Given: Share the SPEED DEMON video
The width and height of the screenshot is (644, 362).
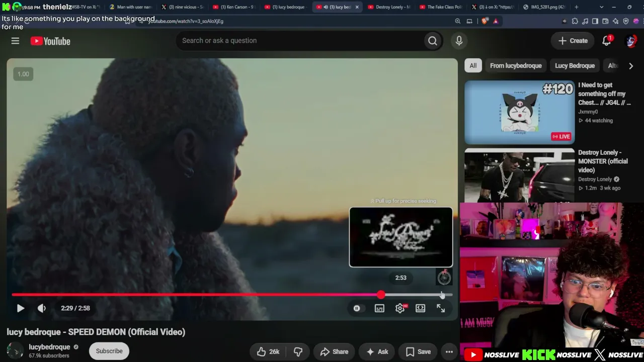Looking at the screenshot, I should coord(335,351).
